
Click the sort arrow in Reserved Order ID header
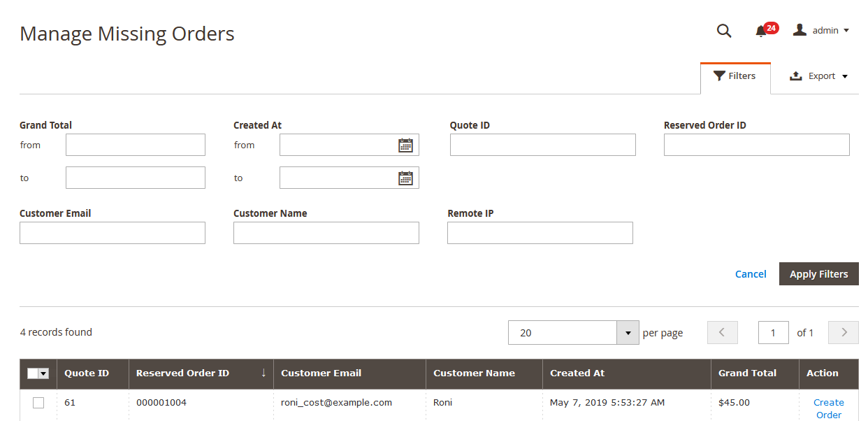[263, 373]
